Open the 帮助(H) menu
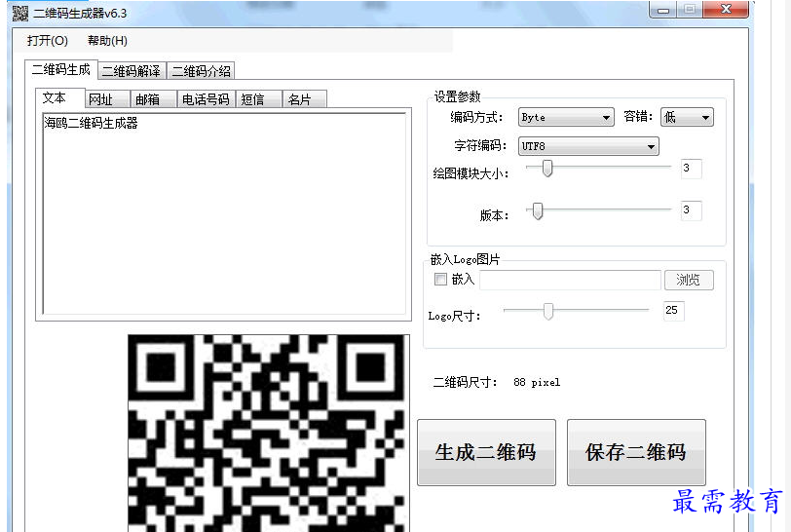The width and height of the screenshot is (791, 532). (x=107, y=40)
